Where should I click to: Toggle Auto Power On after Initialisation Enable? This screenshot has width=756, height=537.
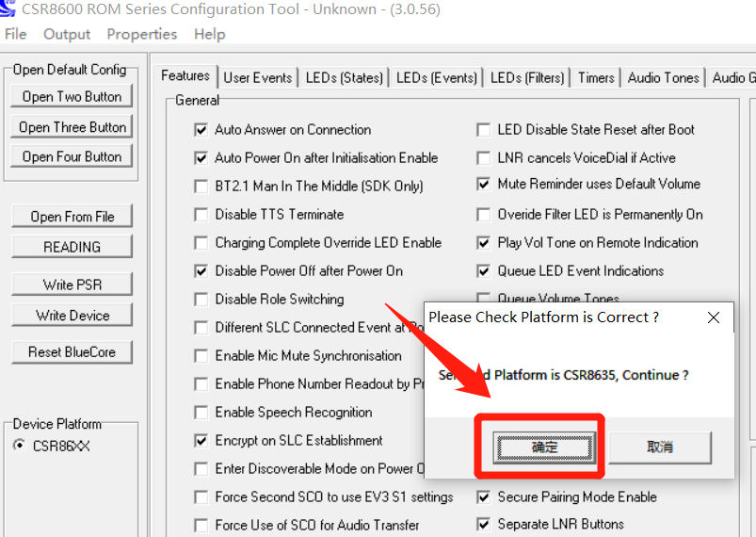pos(201,158)
